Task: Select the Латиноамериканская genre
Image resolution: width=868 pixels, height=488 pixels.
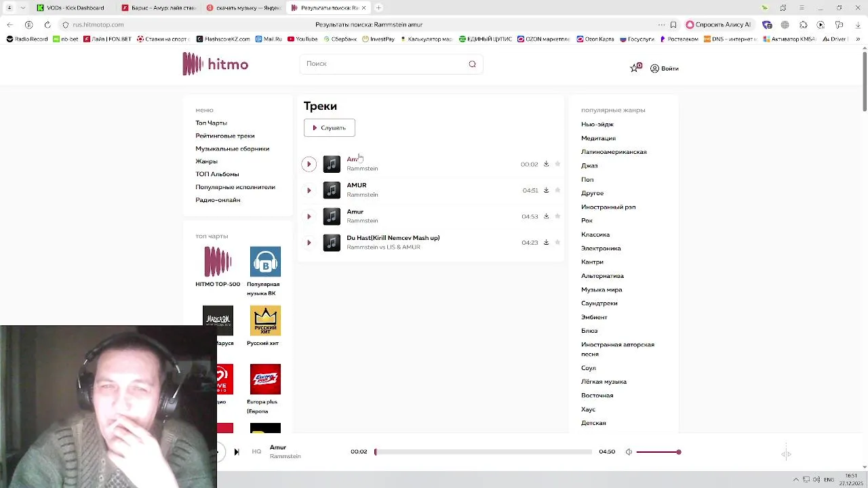Action: [x=614, y=152]
